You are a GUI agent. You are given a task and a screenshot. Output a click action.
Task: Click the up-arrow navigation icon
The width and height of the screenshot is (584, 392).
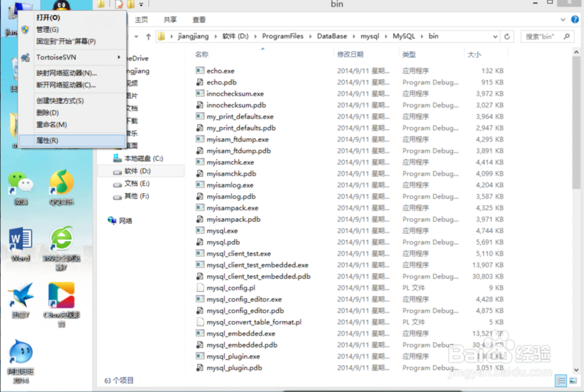click(x=148, y=36)
